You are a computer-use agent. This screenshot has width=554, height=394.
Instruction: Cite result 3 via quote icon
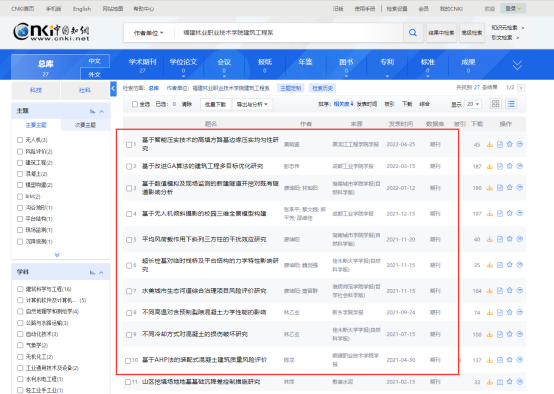click(x=520, y=188)
